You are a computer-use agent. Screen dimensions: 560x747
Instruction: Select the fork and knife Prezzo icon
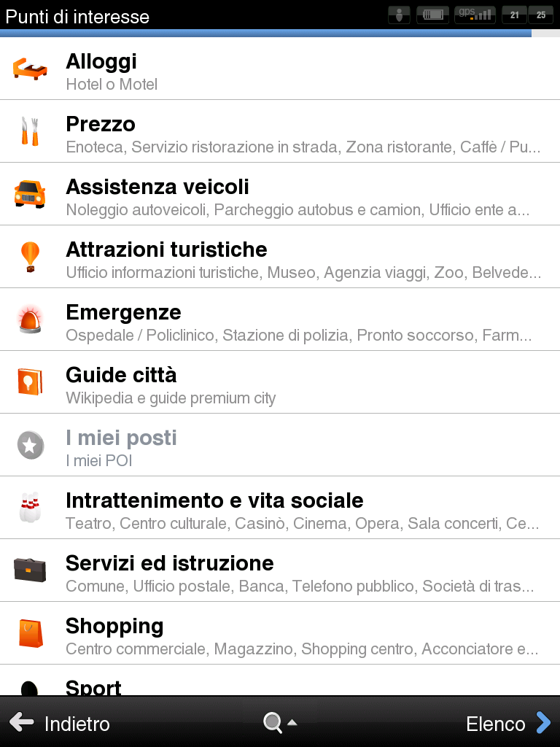[30, 131]
